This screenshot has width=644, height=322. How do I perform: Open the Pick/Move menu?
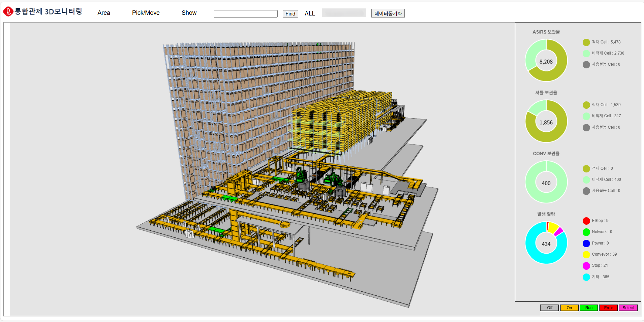click(x=146, y=13)
